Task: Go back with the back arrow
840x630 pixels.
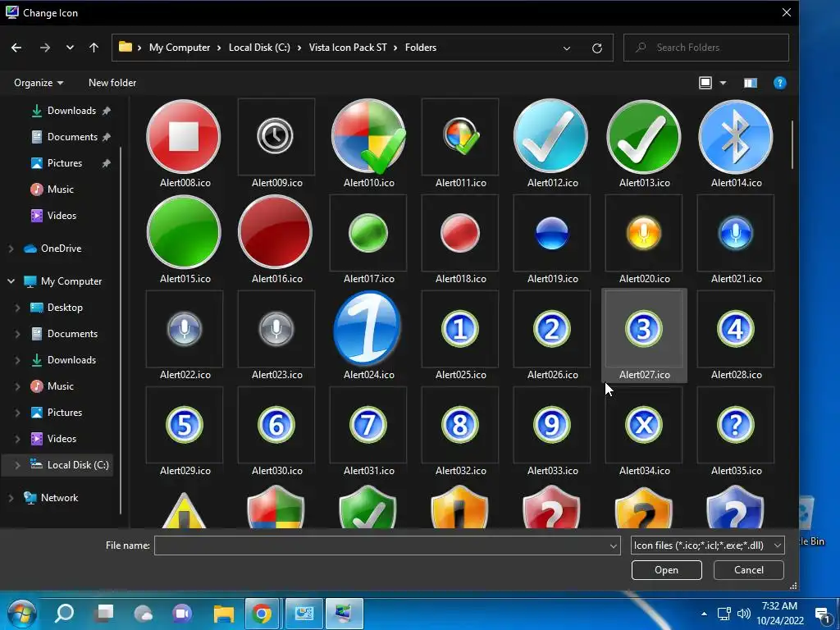Action: pyautogui.click(x=16, y=48)
